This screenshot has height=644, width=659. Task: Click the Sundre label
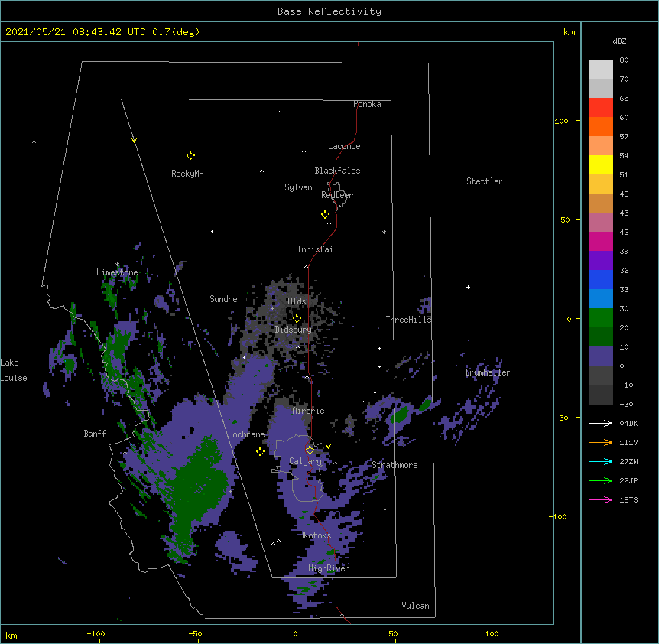pos(223,299)
